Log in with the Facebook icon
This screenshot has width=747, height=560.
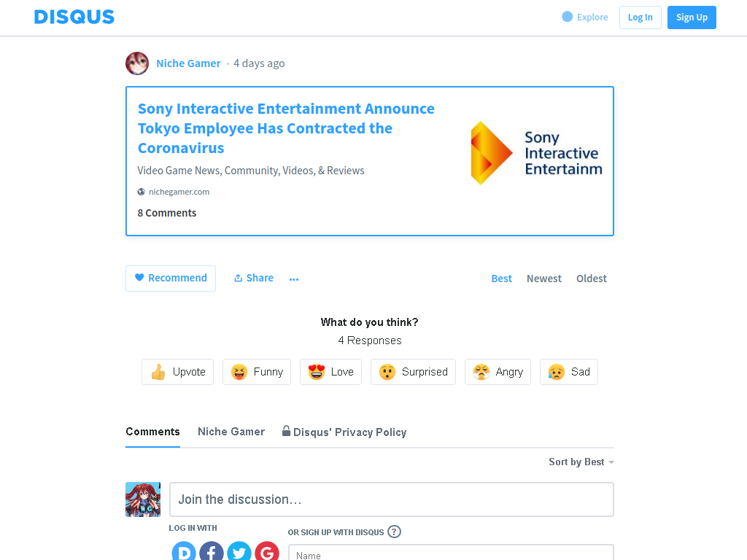212,551
